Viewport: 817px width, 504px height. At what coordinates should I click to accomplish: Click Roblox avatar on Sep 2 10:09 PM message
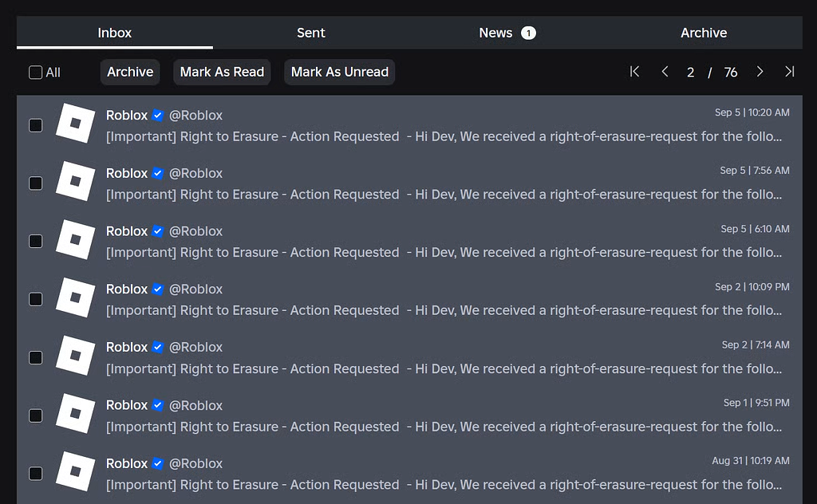tap(75, 298)
